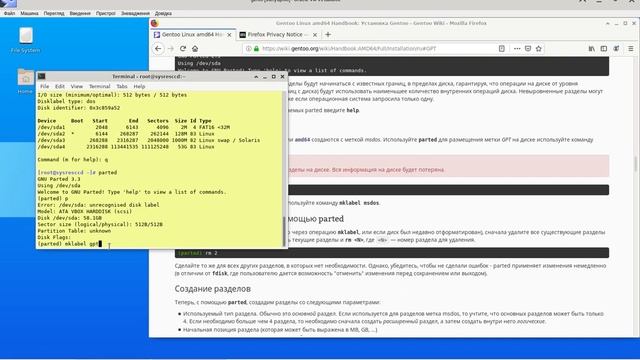Click 'Partition Table: unknown' terminal line
This screenshot has height=360, width=640.
coord(74,231)
